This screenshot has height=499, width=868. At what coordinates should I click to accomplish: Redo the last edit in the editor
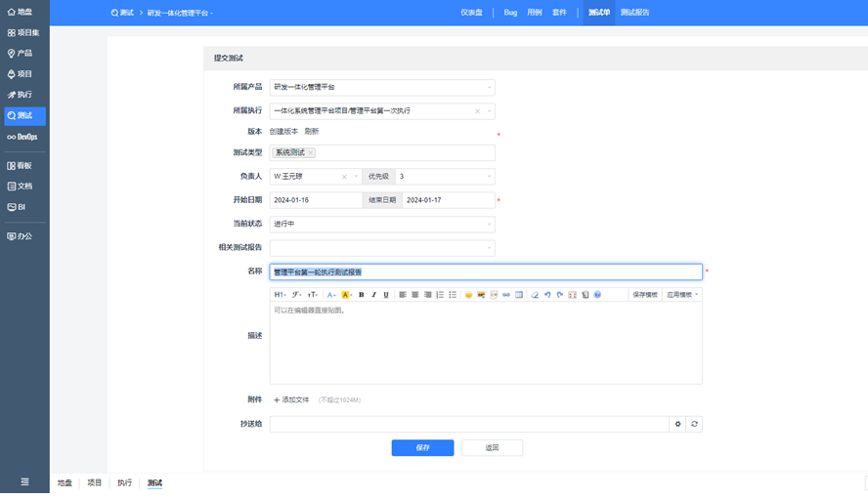coord(560,295)
